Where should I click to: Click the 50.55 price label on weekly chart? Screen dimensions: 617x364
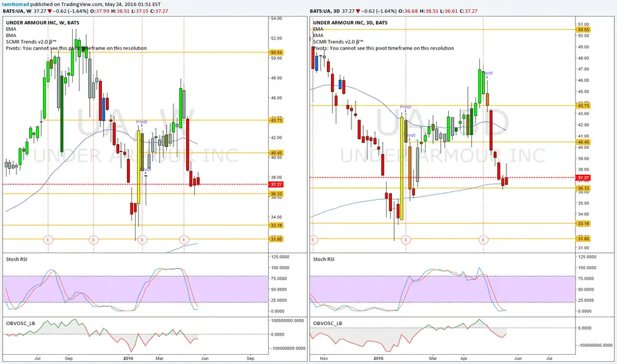tap(276, 52)
